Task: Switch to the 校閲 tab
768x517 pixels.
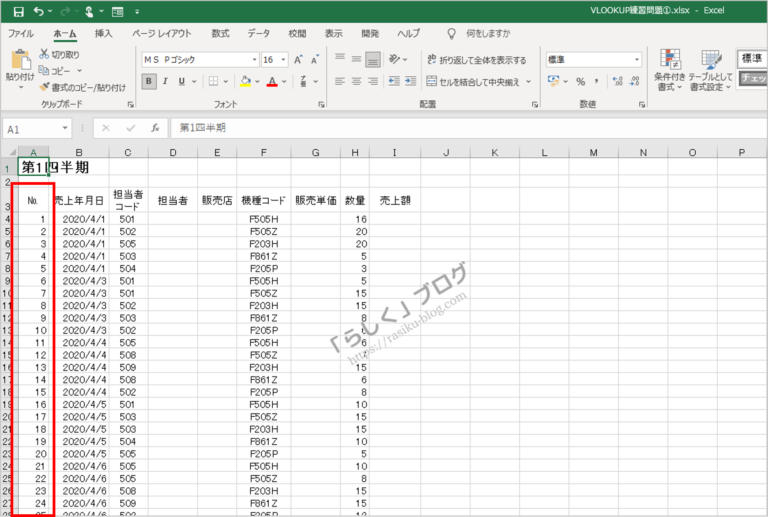Action: pos(297,34)
